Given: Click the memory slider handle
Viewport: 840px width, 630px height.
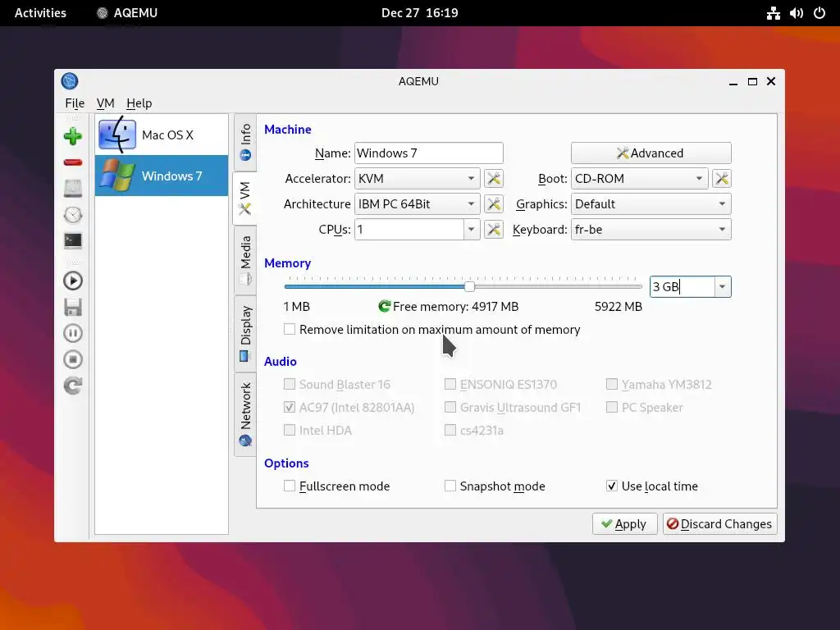Looking at the screenshot, I should click(x=469, y=286).
